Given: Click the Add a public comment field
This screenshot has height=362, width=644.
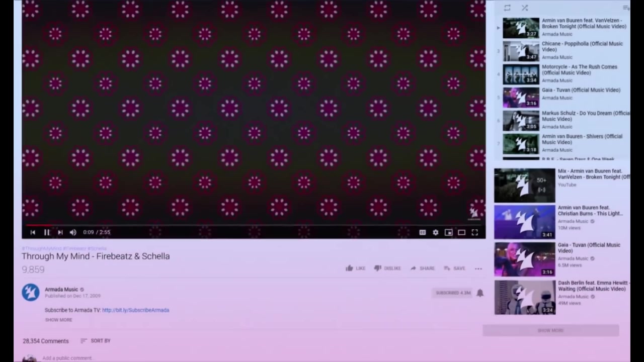Looking at the screenshot, I should [x=67, y=358].
